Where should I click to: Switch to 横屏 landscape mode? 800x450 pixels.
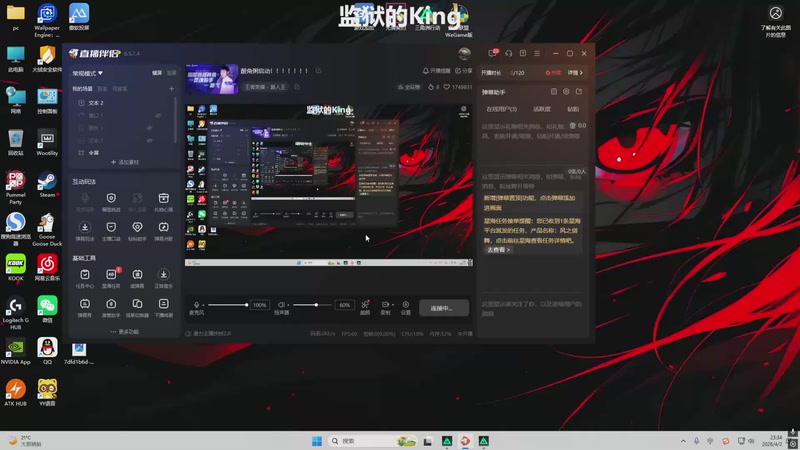157,73
